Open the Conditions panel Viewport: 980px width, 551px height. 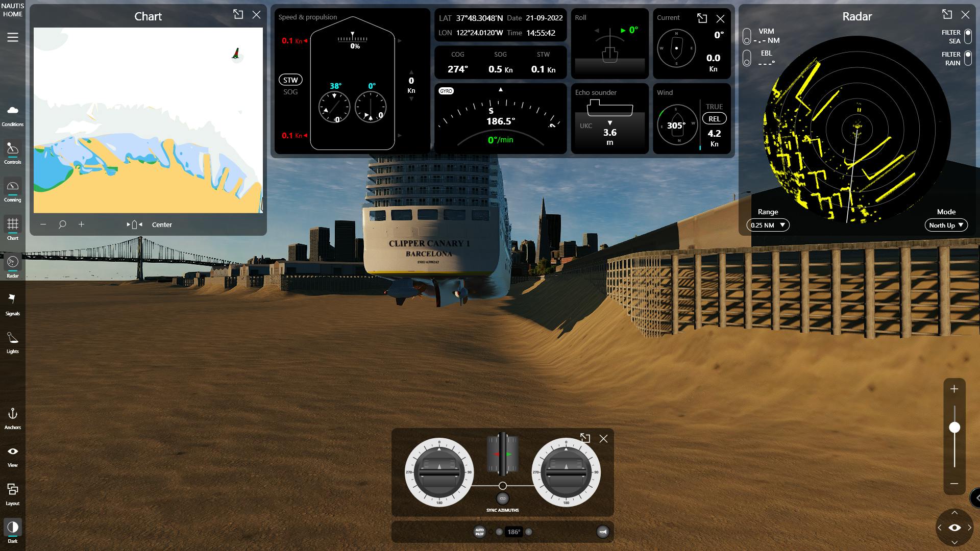coord(13,115)
